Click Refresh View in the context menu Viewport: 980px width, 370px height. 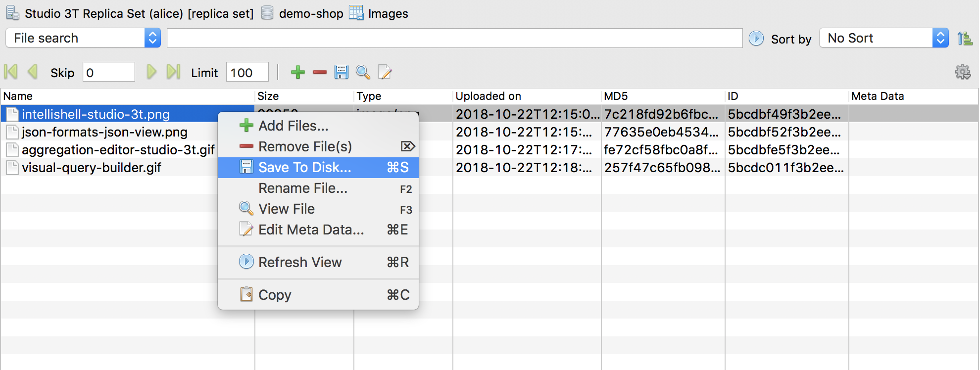click(300, 262)
